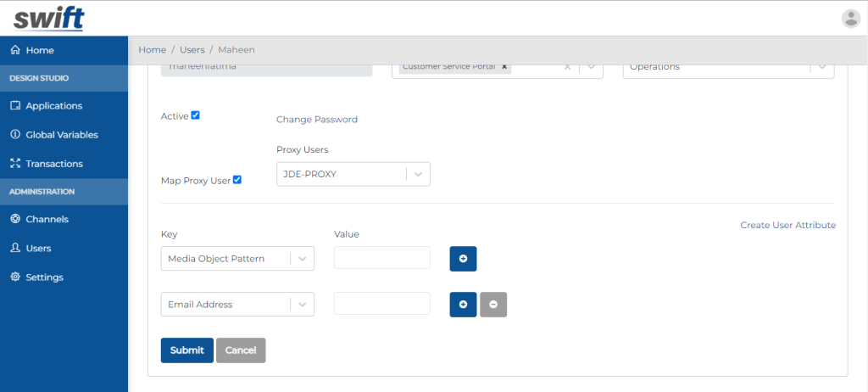Remove the Email Address attribute row
Image resolution: width=868 pixels, height=392 pixels.
coord(493,305)
